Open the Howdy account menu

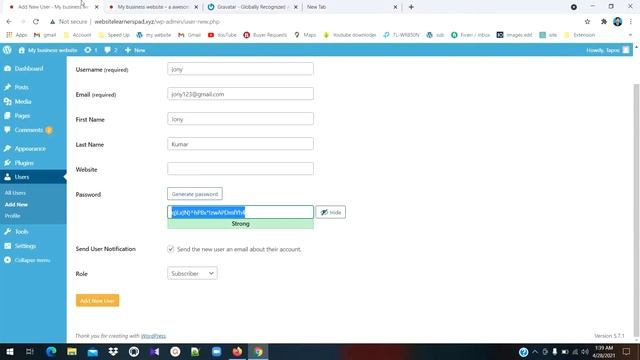point(608,50)
